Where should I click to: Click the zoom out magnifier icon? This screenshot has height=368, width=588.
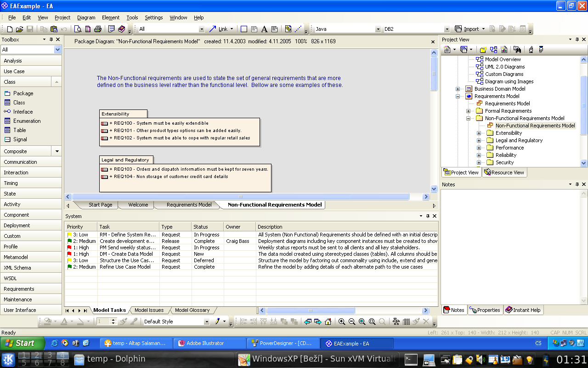click(352, 322)
